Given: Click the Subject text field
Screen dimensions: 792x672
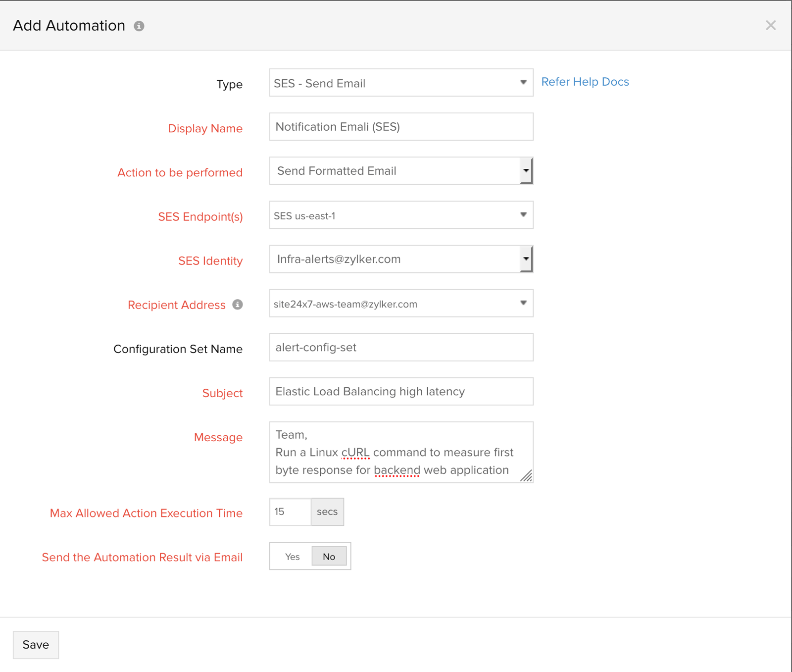Looking at the screenshot, I should (x=400, y=392).
